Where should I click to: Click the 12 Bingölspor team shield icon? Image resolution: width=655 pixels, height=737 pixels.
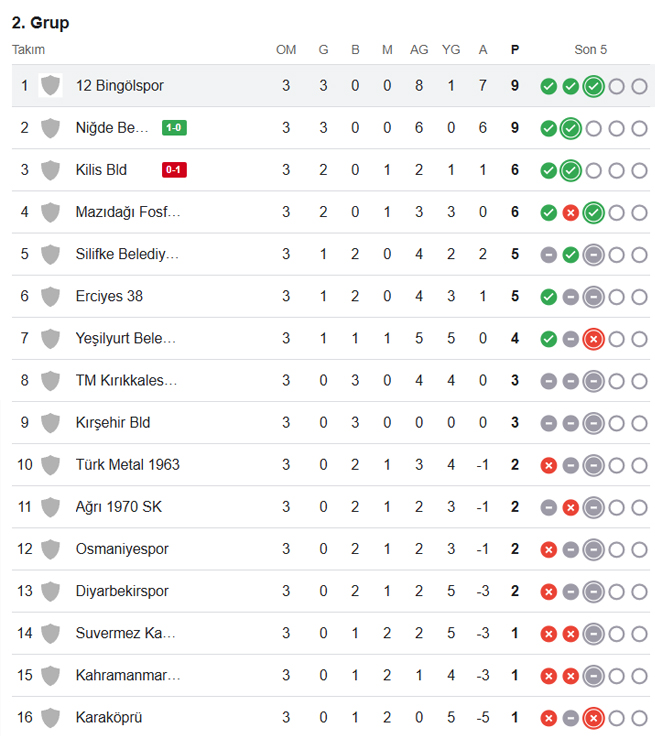click(50, 86)
